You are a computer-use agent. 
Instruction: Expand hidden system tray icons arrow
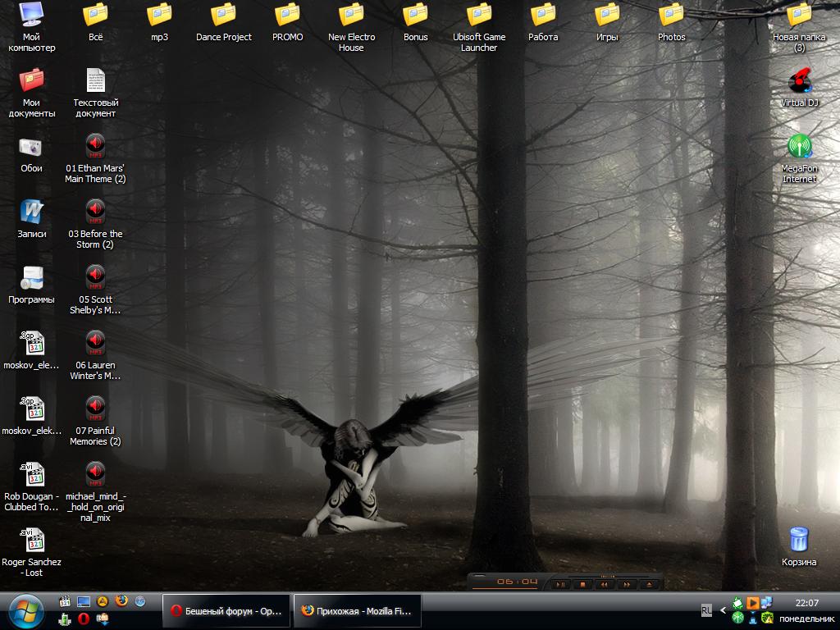(x=723, y=610)
